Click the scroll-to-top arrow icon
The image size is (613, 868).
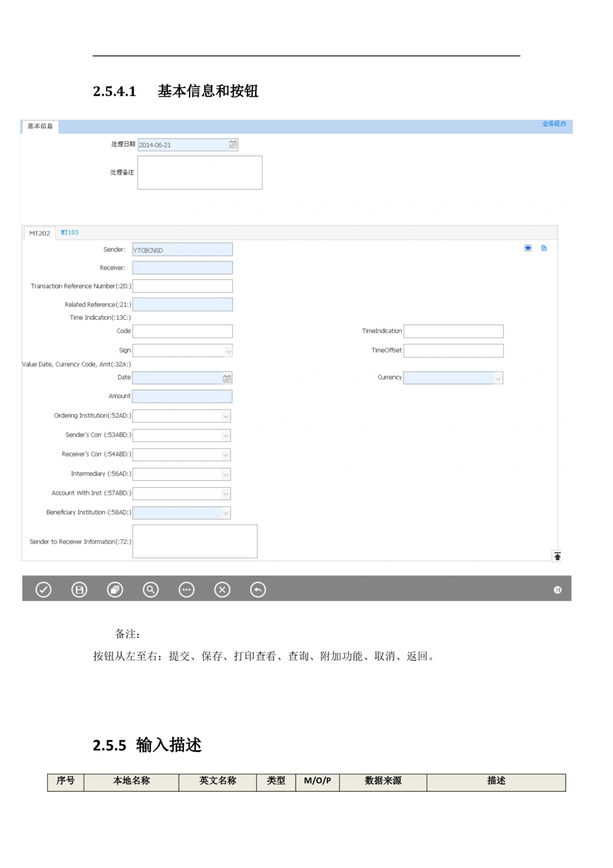557,556
